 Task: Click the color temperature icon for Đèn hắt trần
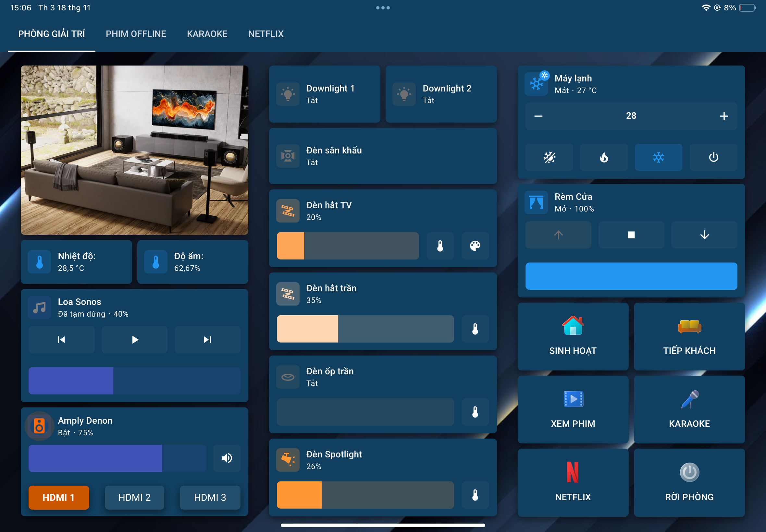coord(475,329)
